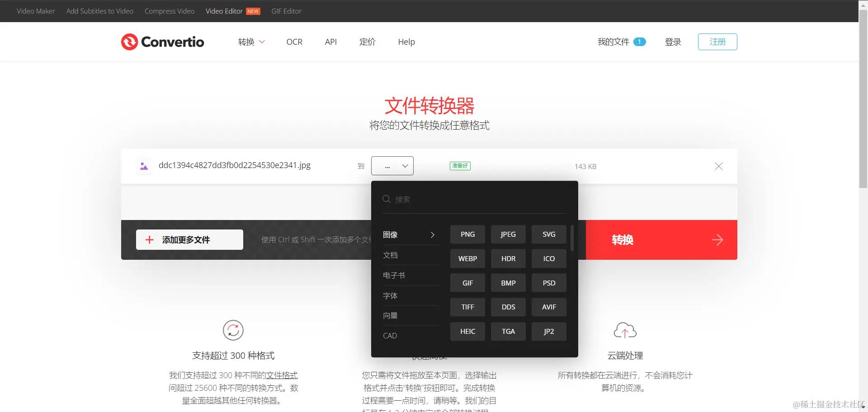Open the Compress Video link
This screenshot has height=412, width=868.
tap(170, 11)
